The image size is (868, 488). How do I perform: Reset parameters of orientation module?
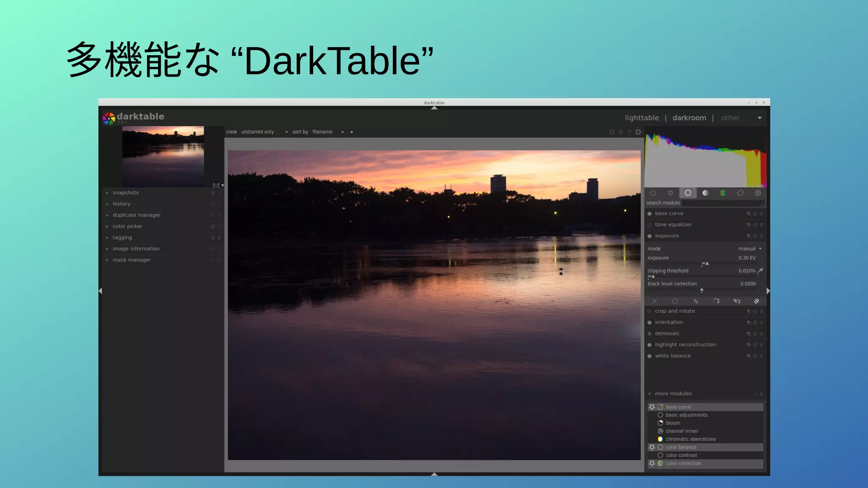coord(755,323)
